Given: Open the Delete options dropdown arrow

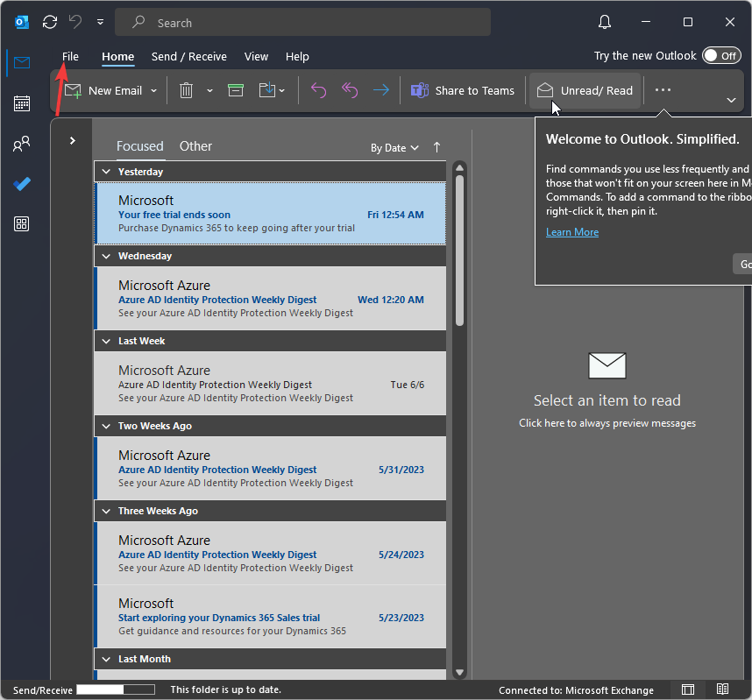Looking at the screenshot, I should 209,90.
